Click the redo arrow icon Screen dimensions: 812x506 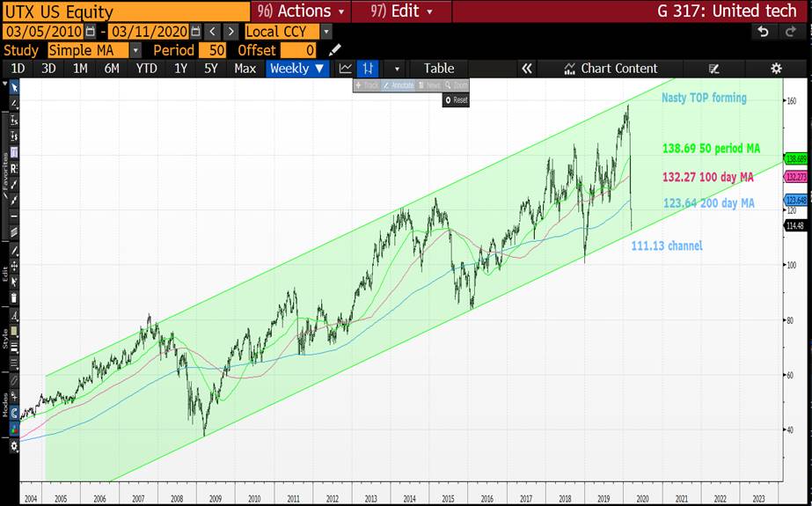coord(790,32)
